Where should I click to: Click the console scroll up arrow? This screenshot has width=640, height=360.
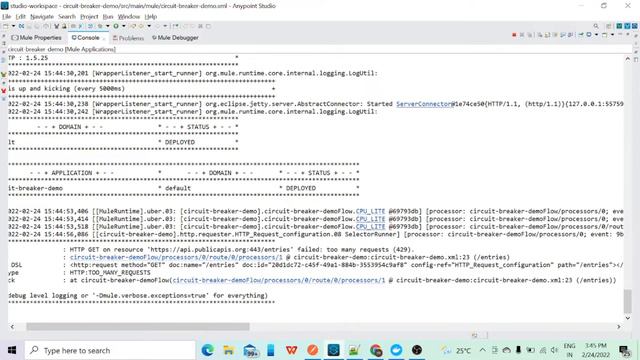point(627,59)
